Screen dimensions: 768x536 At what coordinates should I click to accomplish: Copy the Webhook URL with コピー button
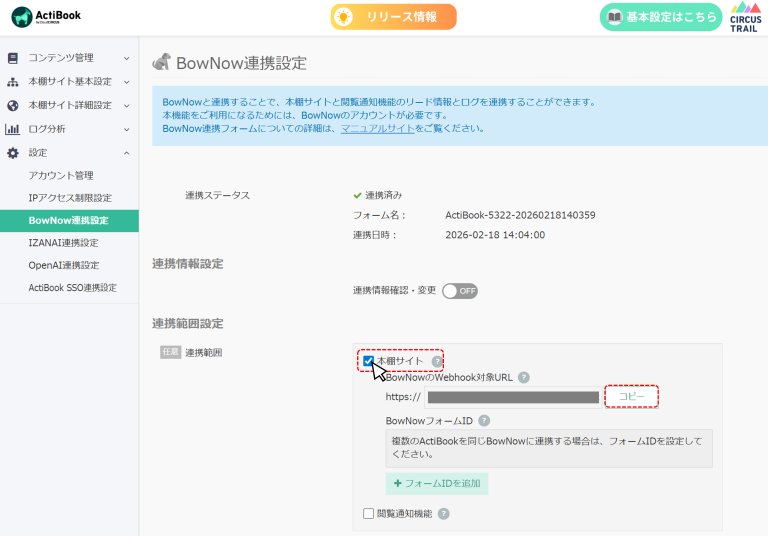point(631,396)
